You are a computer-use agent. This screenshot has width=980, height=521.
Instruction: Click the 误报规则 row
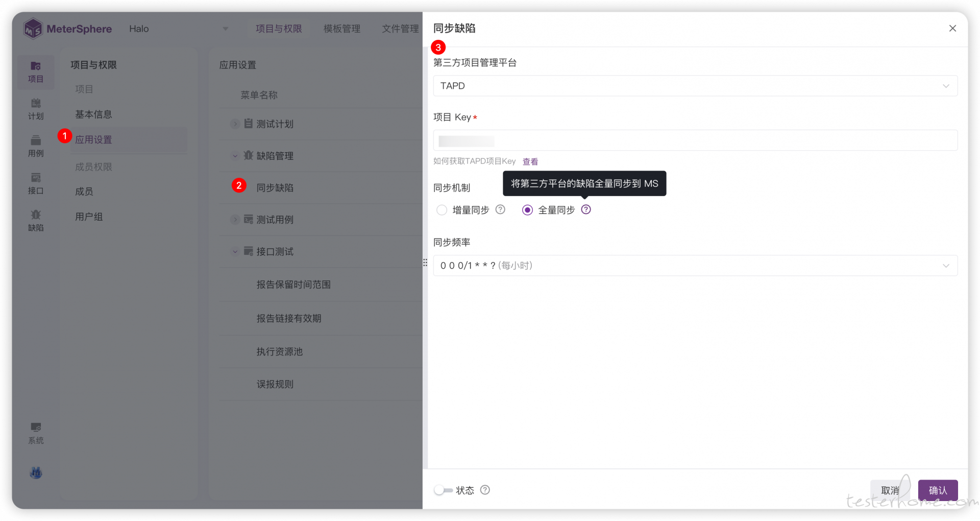tap(321, 384)
